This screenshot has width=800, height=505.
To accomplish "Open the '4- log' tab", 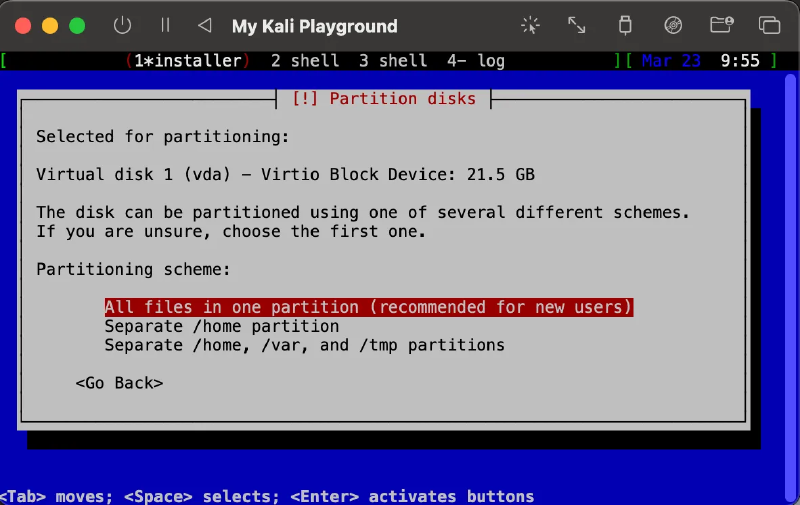I will [476, 61].
